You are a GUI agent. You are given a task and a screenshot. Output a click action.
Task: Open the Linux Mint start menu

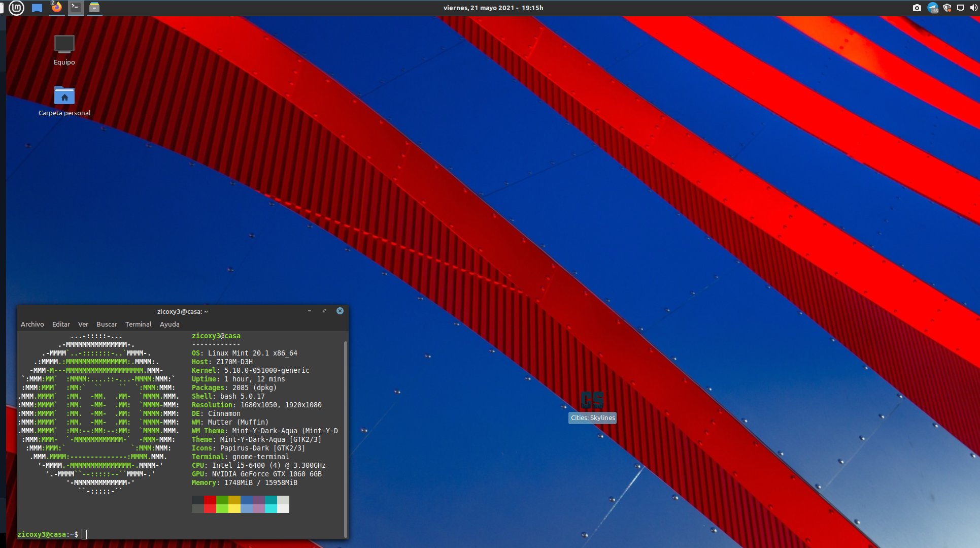click(x=16, y=8)
